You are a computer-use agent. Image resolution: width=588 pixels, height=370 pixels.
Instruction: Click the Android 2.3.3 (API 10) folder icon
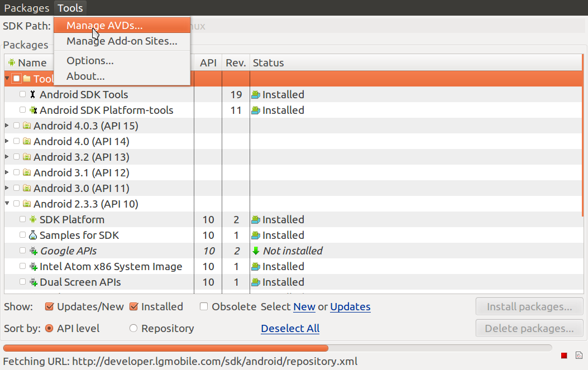[27, 204]
